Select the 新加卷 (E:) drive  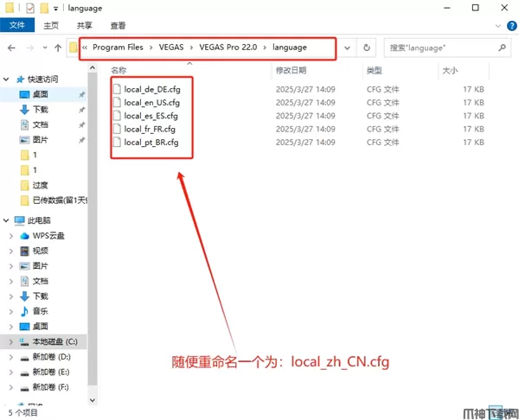[51, 372]
